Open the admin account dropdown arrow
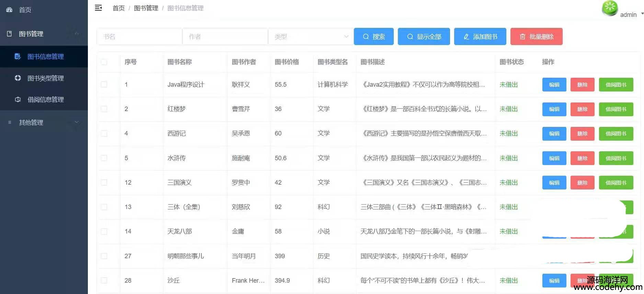Image resolution: width=644 pixels, height=294 pixels. pyautogui.click(x=642, y=14)
